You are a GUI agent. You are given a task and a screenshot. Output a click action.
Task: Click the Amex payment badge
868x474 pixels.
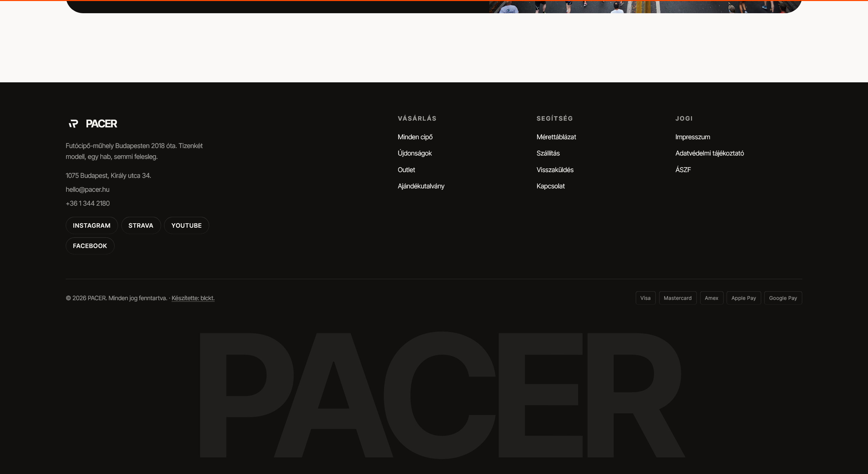pos(712,298)
